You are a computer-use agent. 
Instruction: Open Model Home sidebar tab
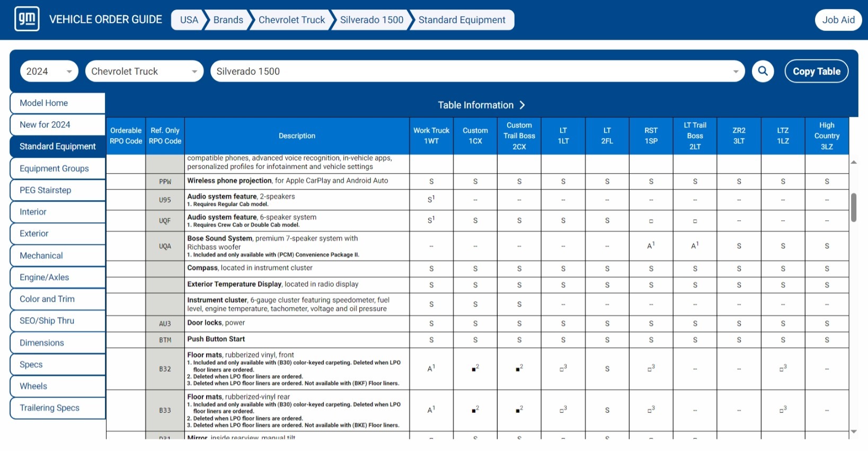[x=58, y=103]
